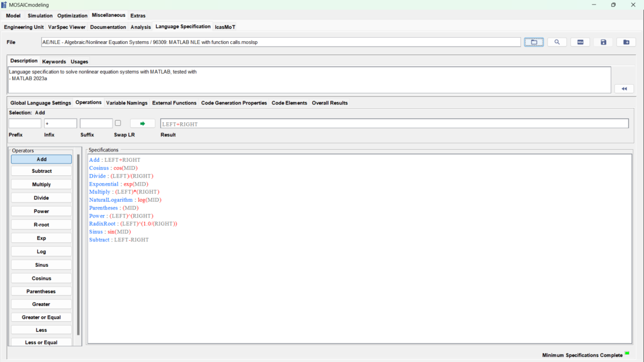Image resolution: width=644 pixels, height=362 pixels.
Task: Edit the Infix input field containing plus sign
Action: 60,123
